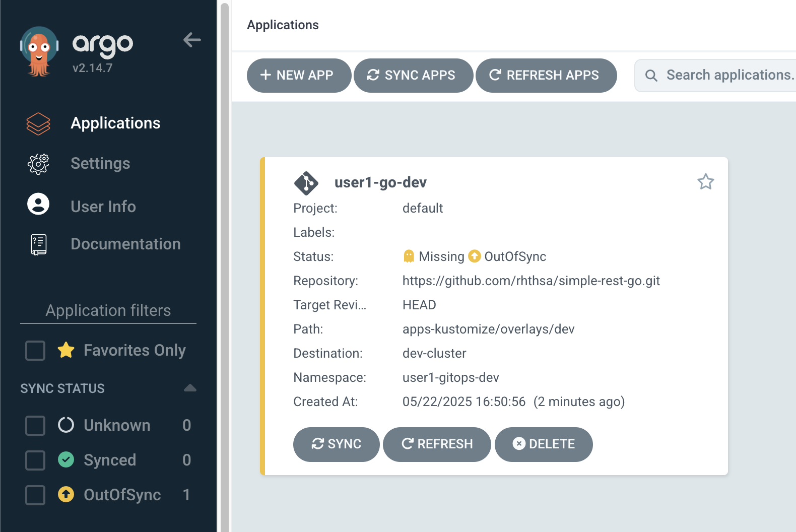The width and height of the screenshot is (796, 532).
Task: Enable the Favorites Only checkbox
Action: [x=35, y=351]
